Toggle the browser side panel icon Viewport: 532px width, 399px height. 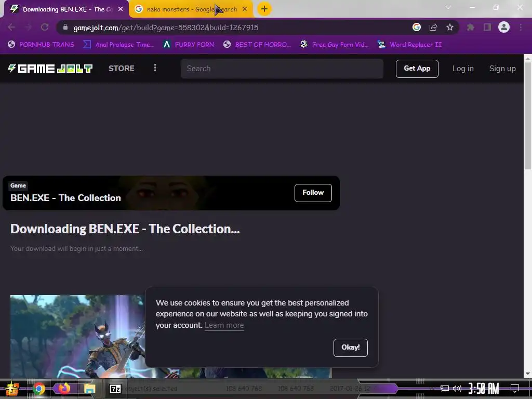[487, 27]
